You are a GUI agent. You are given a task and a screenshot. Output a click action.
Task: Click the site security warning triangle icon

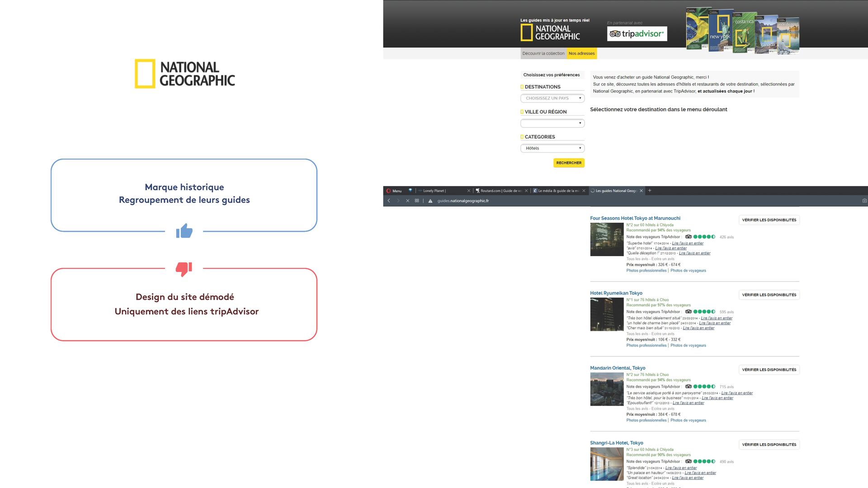click(x=430, y=201)
